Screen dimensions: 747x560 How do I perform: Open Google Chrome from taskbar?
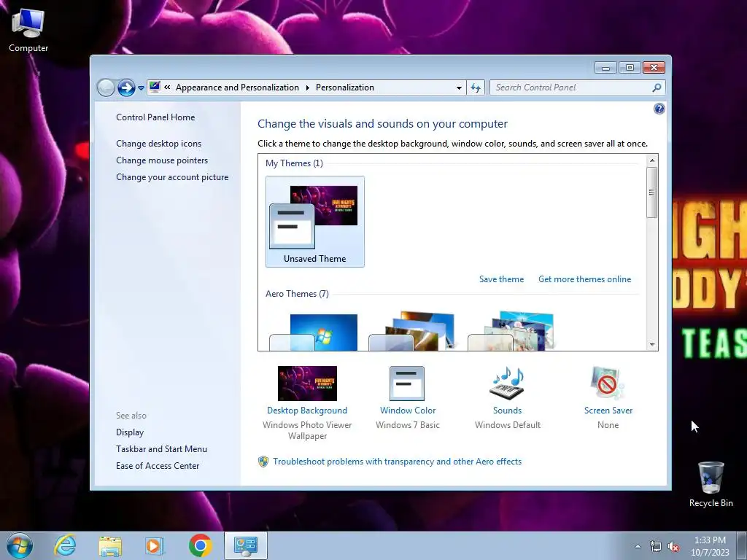[x=200, y=545]
